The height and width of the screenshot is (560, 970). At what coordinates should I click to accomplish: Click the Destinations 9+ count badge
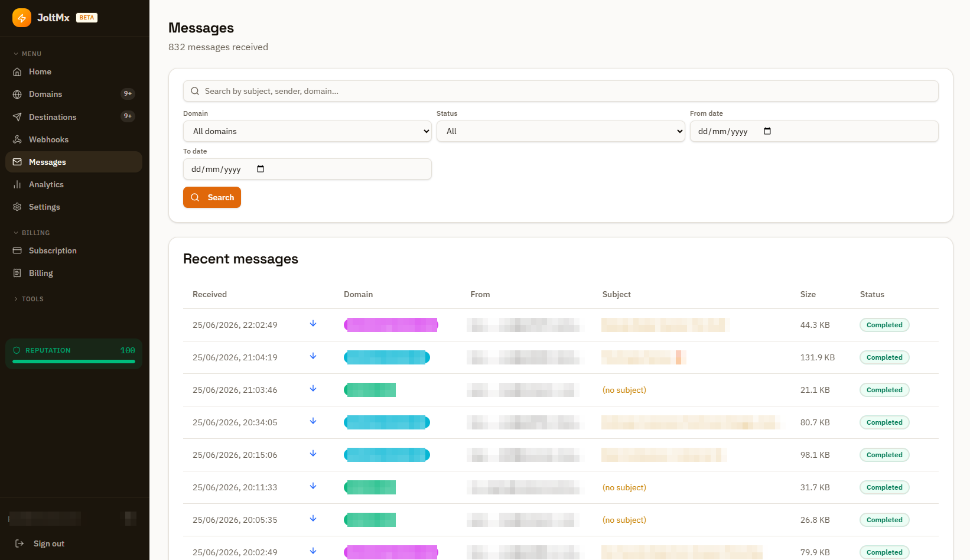coord(128,116)
